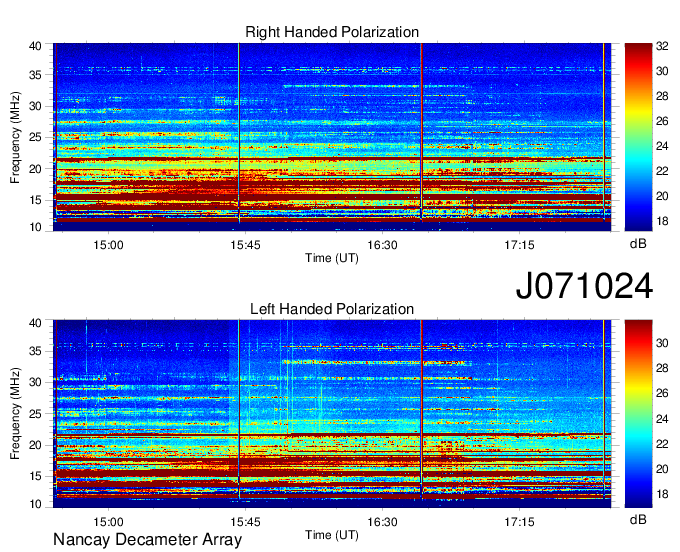Click the 15:00 tick label on upper plot

click(x=108, y=245)
